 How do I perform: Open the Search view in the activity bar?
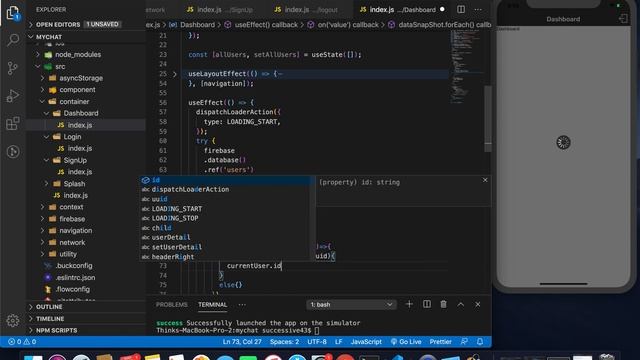pos(13,40)
